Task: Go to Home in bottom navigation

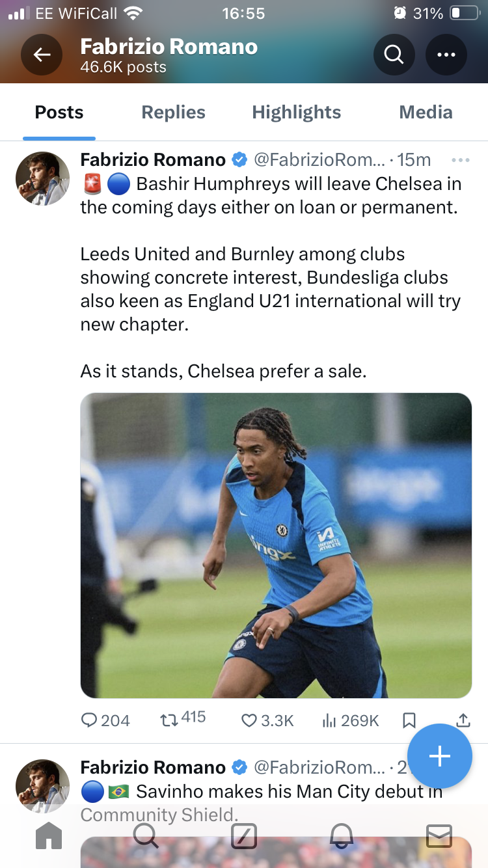Action: tap(49, 835)
